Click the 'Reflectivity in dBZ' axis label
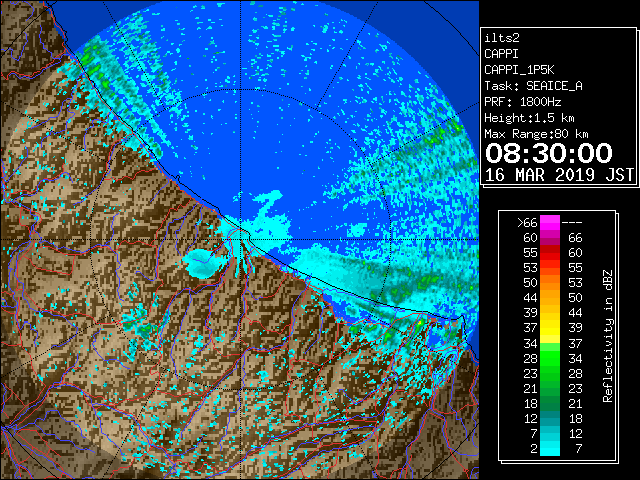Screen dimensions: 640x480 (x=608, y=336)
